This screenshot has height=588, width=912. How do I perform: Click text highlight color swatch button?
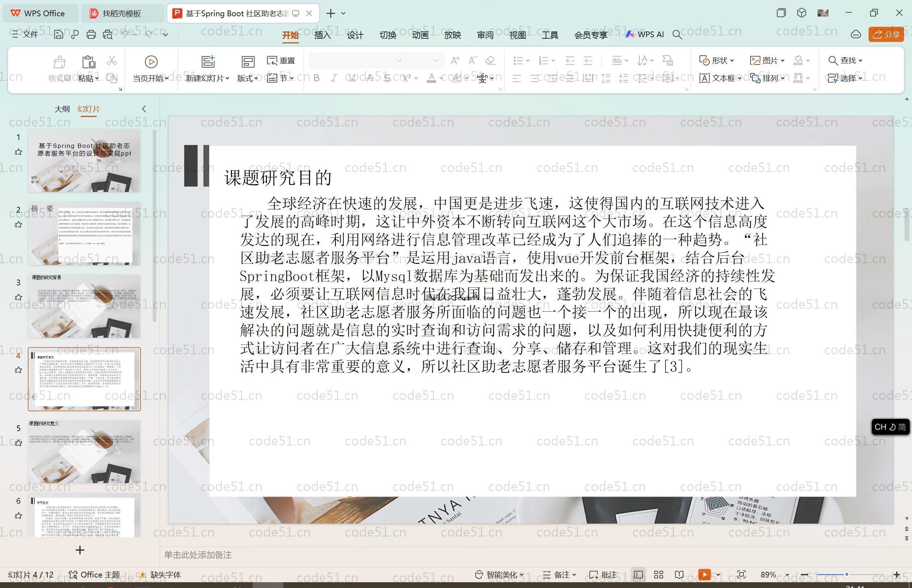coord(457,78)
